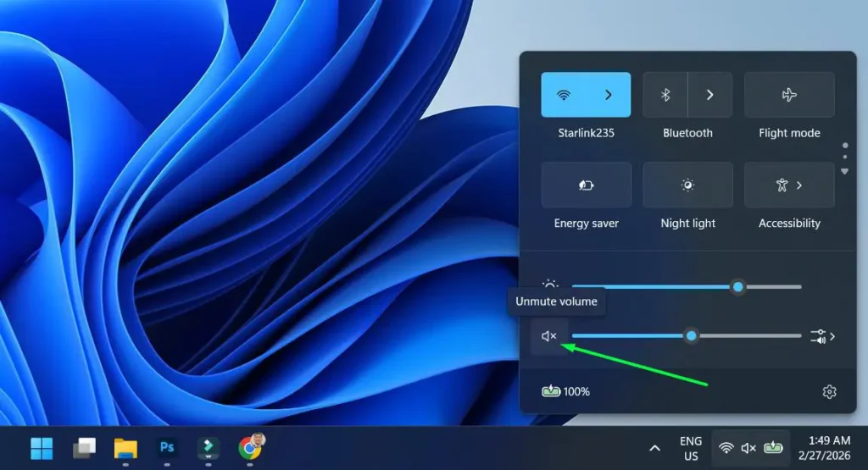Viewport: 868px width, 470px height.
Task: Open the clock showing 1:49 AM
Action: 824,448
